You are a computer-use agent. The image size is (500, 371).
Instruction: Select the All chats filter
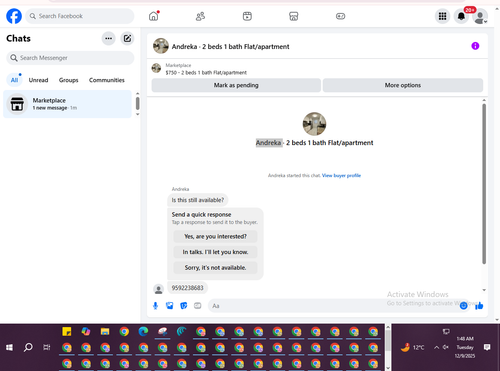pyautogui.click(x=14, y=80)
